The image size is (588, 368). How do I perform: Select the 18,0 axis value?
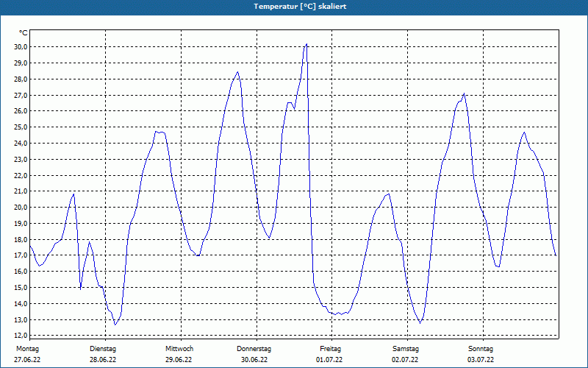coord(20,240)
